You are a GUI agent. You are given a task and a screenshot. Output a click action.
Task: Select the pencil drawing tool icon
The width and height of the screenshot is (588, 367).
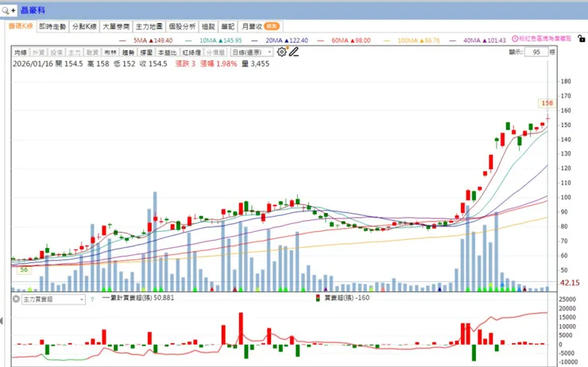[294, 52]
